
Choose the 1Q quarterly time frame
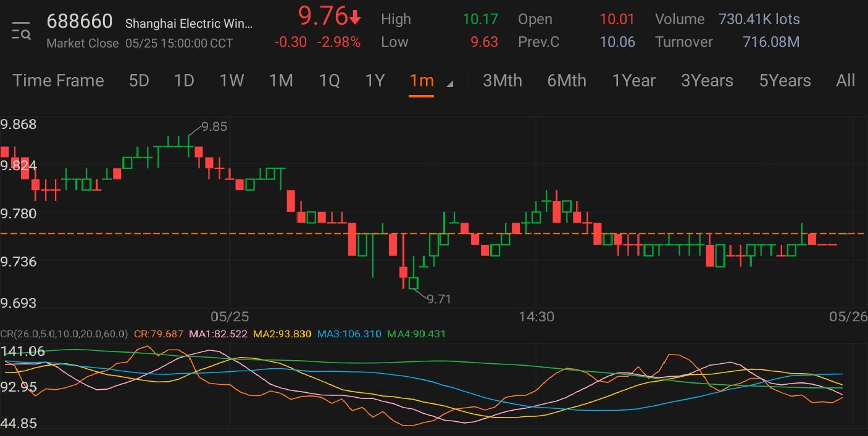[x=329, y=81]
